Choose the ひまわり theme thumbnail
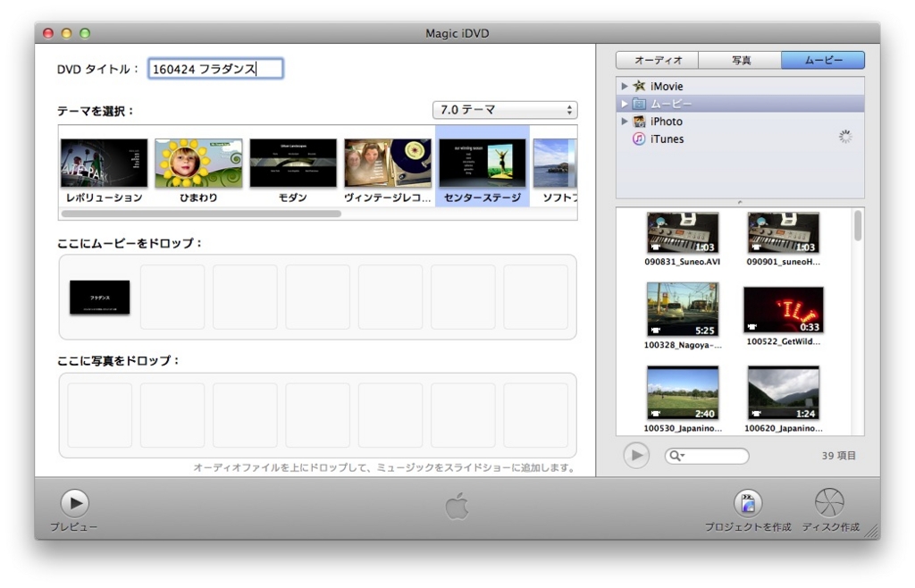This screenshot has width=915, height=588. 198,164
